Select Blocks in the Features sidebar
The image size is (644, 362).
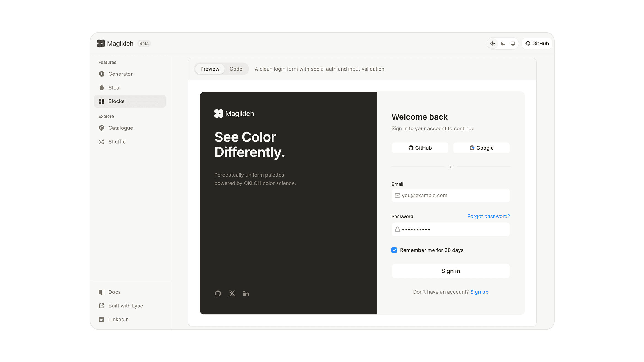116,101
